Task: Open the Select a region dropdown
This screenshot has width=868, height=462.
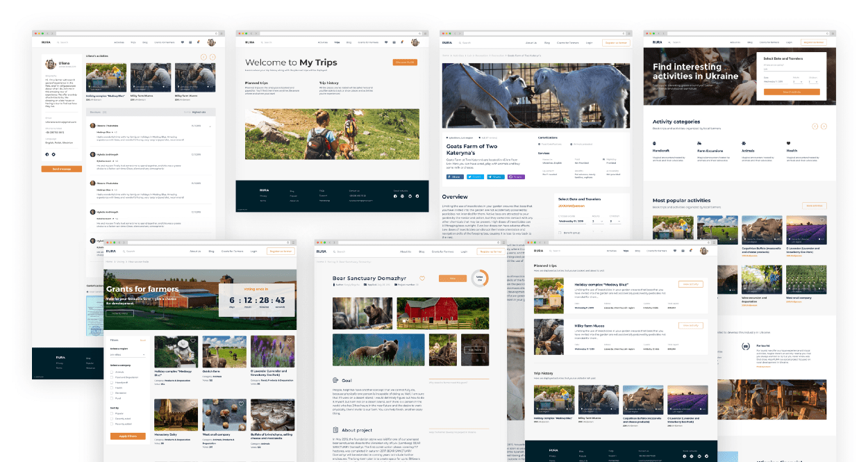Action: tap(128, 354)
